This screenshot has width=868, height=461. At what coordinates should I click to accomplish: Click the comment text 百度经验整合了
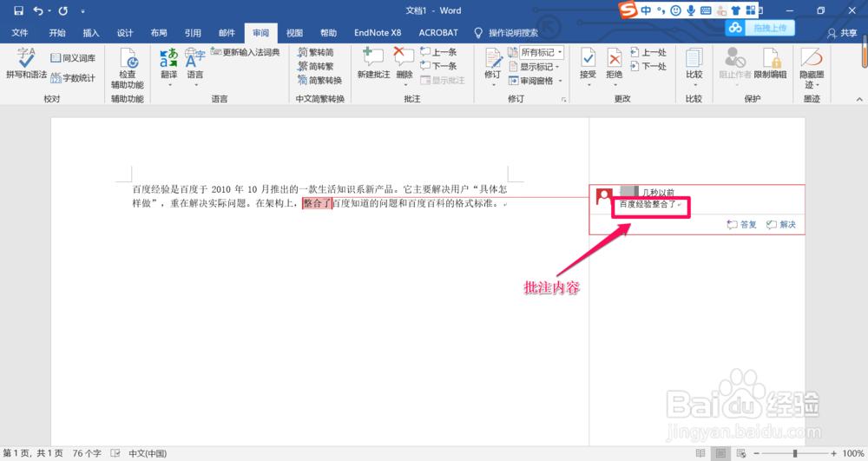tap(648, 204)
